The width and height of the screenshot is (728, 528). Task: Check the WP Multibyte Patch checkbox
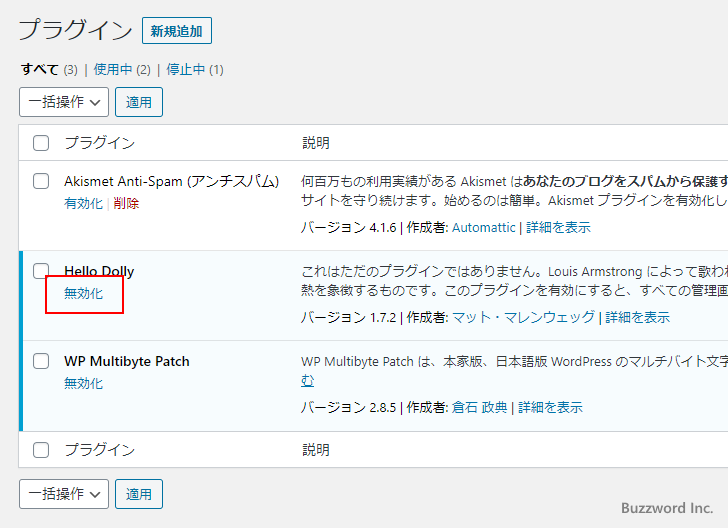click(x=41, y=361)
